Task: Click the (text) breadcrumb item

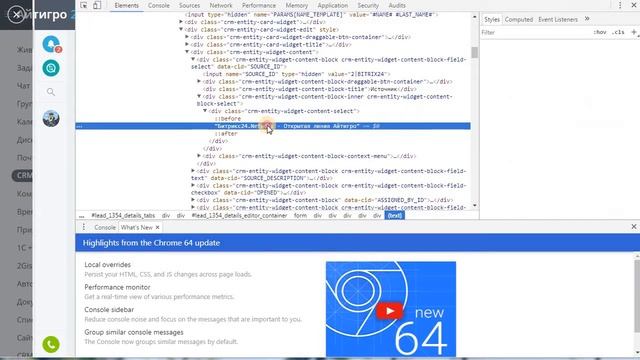Action: (395, 215)
